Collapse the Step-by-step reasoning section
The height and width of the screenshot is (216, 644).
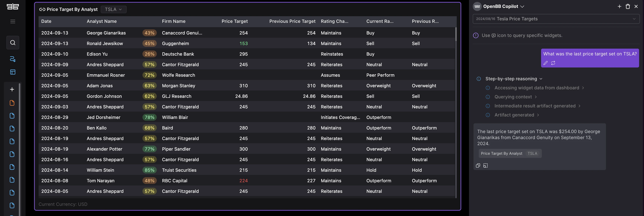pyautogui.click(x=541, y=79)
